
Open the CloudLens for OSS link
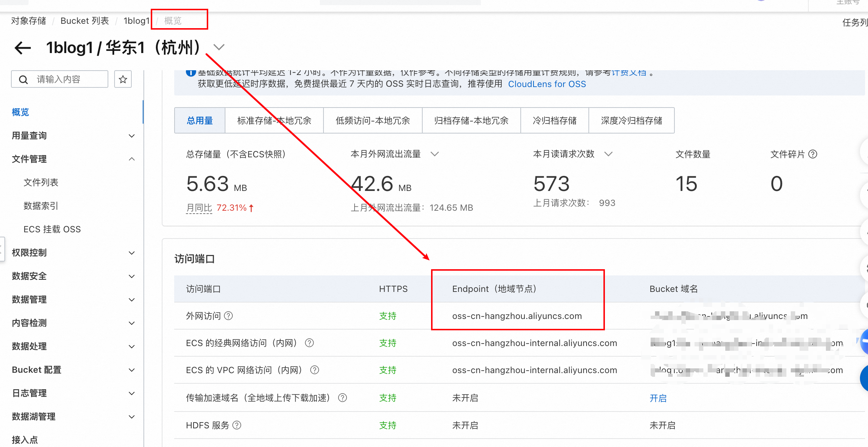(x=547, y=84)
